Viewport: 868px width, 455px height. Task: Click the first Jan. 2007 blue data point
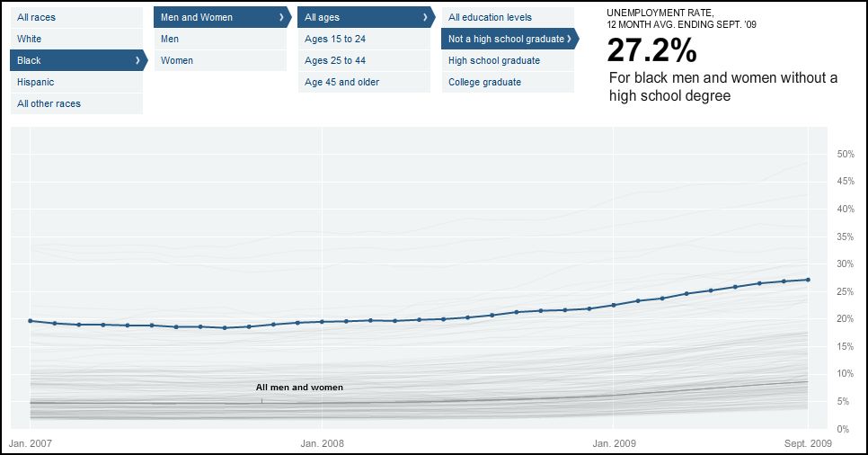31,321
